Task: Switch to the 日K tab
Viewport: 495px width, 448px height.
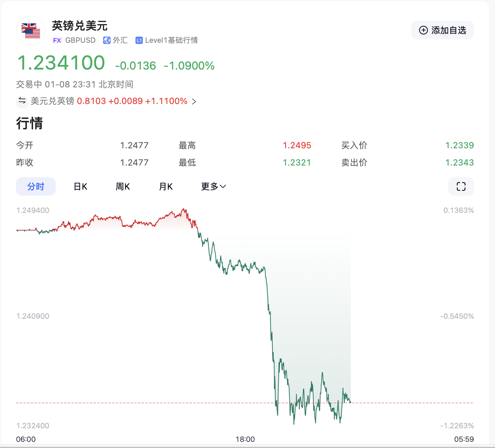Action: click(80, 186)
